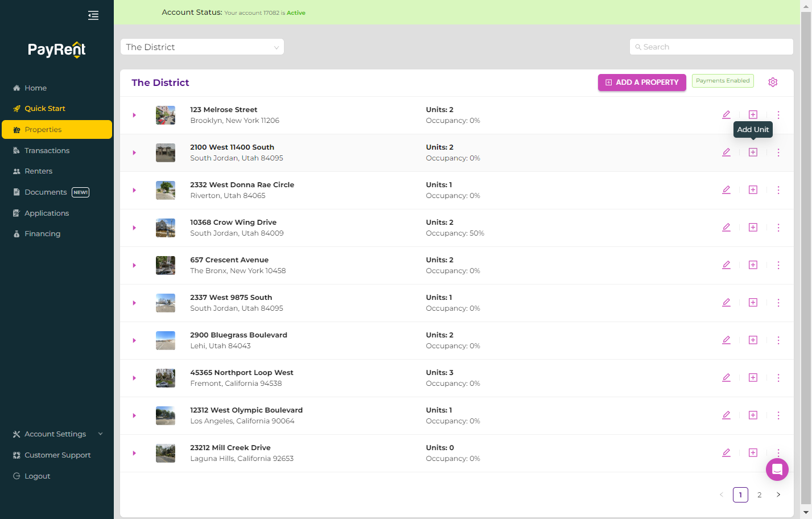
Task: Click the PayRent logo
Action: (57, 50)
